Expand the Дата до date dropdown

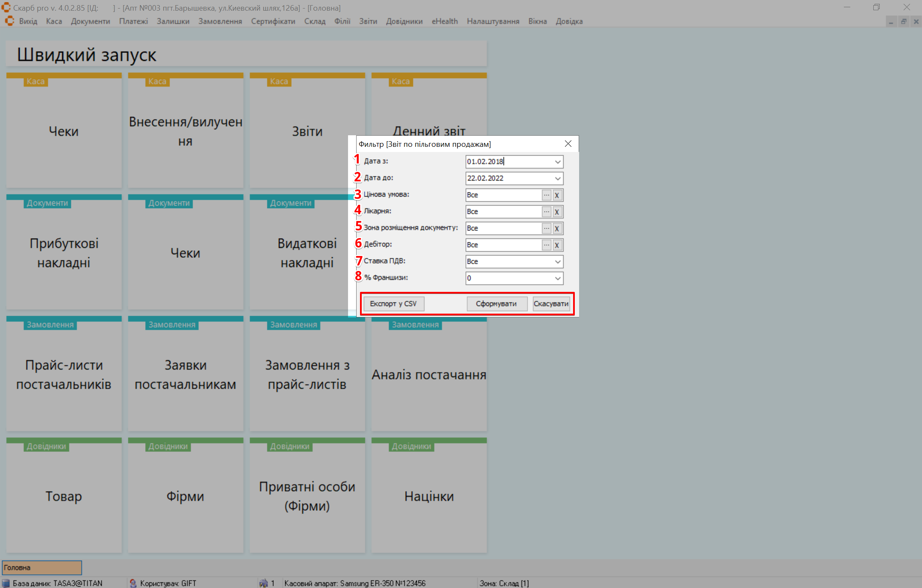click(557, 178)
